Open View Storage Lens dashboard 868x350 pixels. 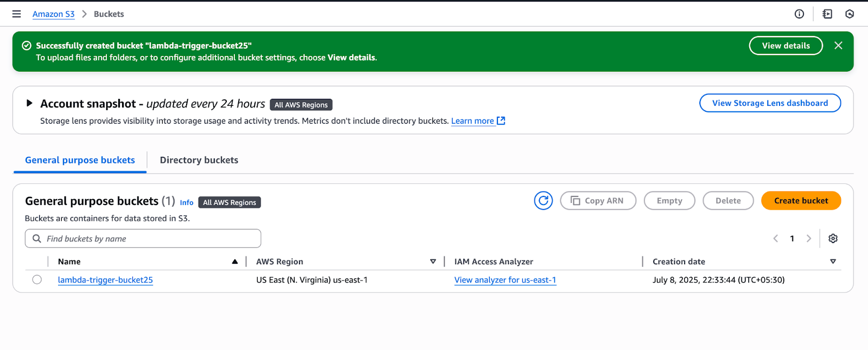tap(770, 103)
